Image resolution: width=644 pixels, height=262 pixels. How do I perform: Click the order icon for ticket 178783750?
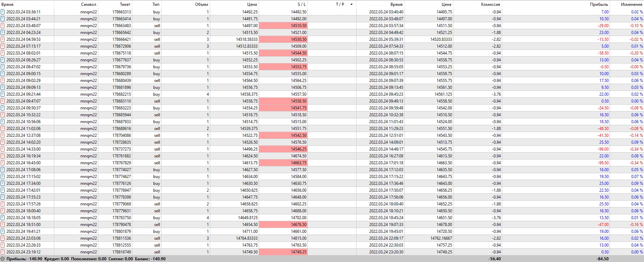[3, 218]
